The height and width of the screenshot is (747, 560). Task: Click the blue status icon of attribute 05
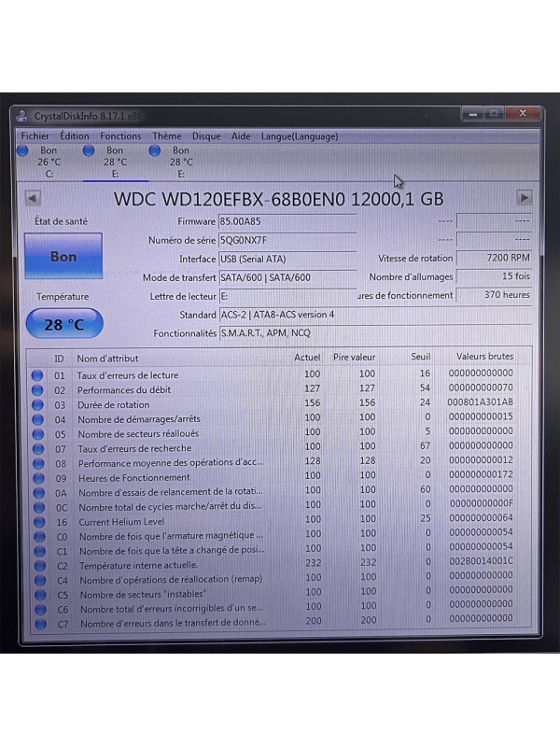(x=38, y=434)
